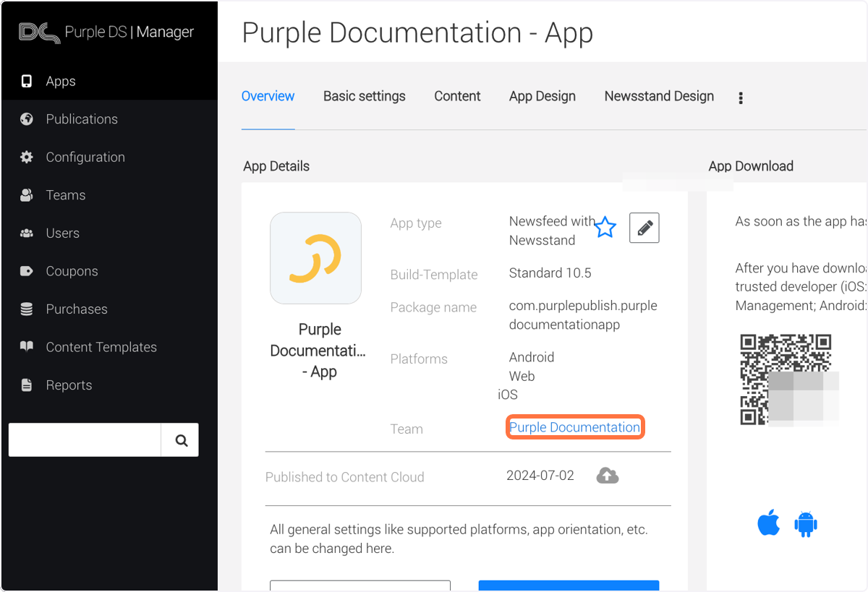Click the iOS platform entry
Screen dimensions: 868x592
click(508, 395)
